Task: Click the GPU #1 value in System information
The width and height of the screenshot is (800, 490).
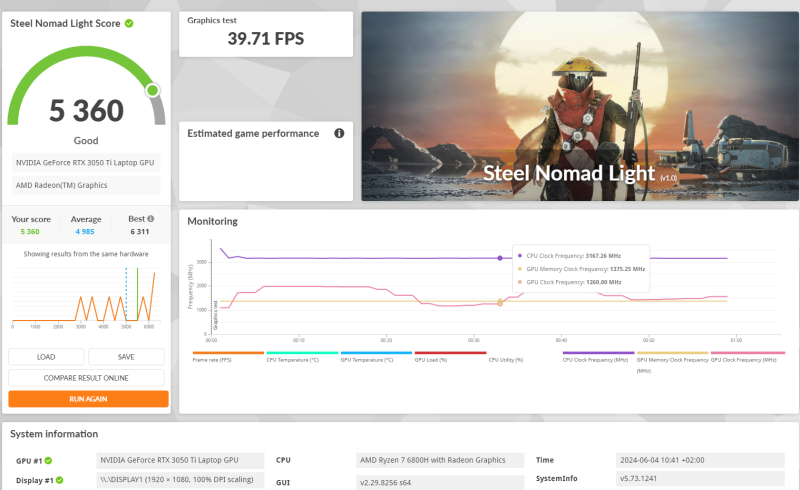Action: 180,460
